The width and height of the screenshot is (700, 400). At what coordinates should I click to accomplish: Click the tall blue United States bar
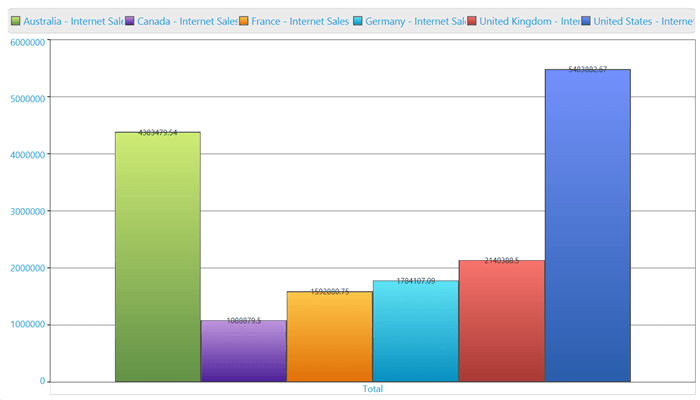point(588,225)
